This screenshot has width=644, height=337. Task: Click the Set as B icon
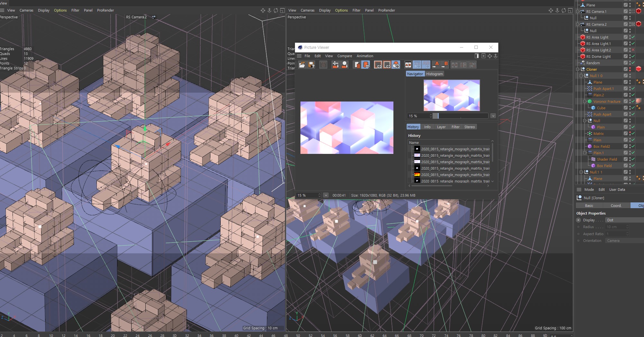click(445, 65)
